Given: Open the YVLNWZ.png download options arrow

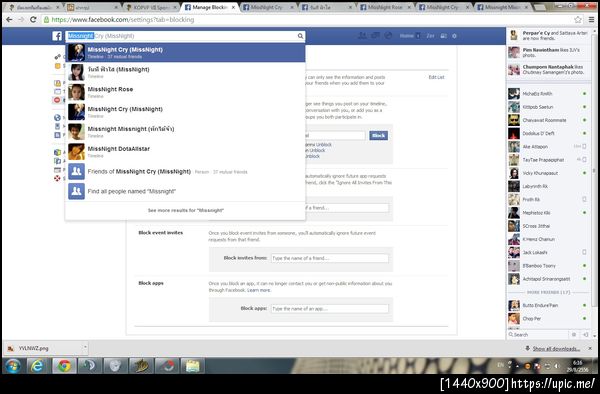Looking at the screenshot, I should (x=85, y=347).
